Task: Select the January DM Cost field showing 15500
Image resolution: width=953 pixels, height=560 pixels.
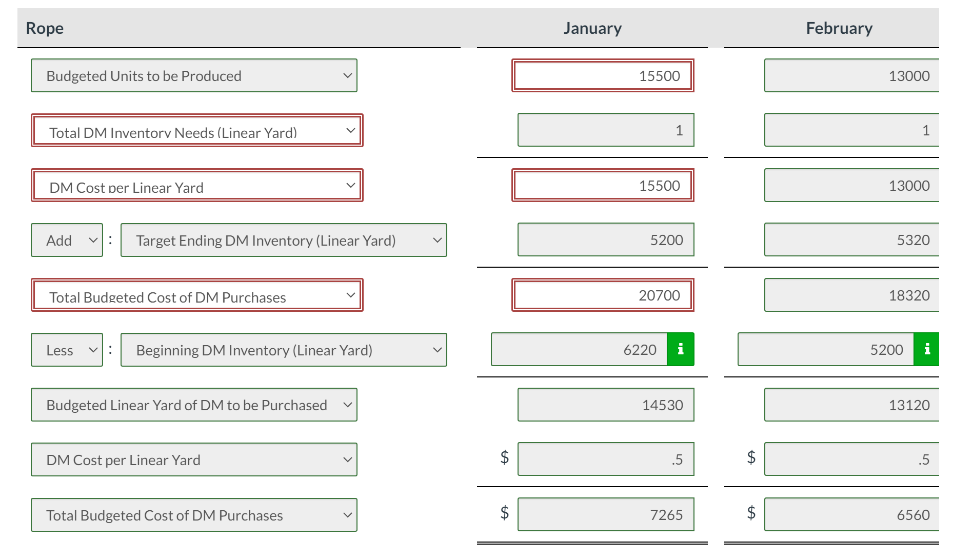Action: click(x=603, y=185)
